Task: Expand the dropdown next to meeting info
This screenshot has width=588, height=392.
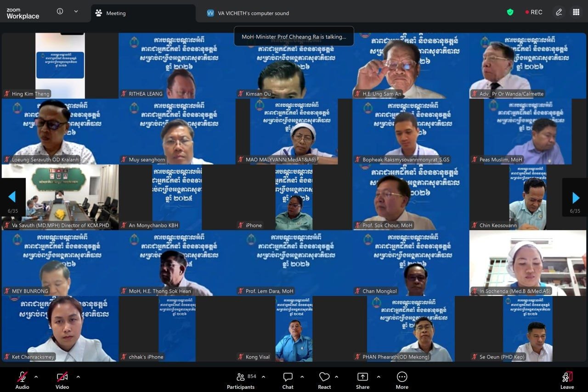Action: tap(76, 11)
